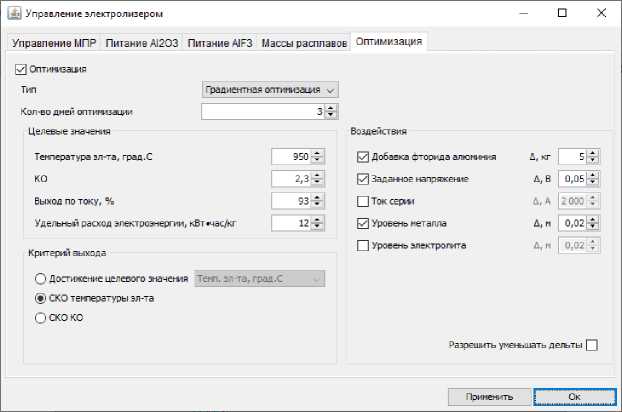Decrease Выход по току percentage
This screenshot has height=412, width=622.
click(317, 205)
